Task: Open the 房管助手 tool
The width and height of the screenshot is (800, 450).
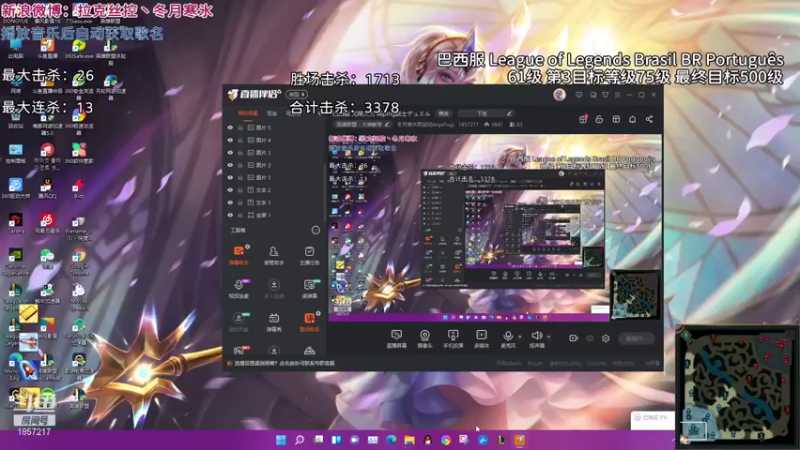Action: tap(274, 255)
